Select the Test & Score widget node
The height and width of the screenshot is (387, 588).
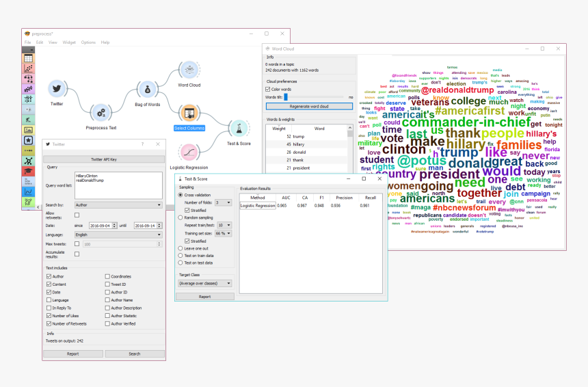tap(239, 129)
